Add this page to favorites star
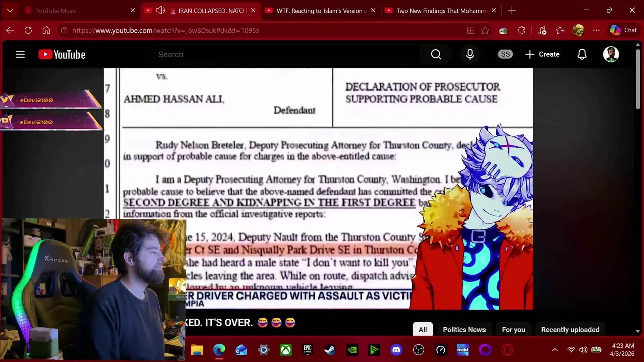Viewport: 644px width, 362px height. 485,30
